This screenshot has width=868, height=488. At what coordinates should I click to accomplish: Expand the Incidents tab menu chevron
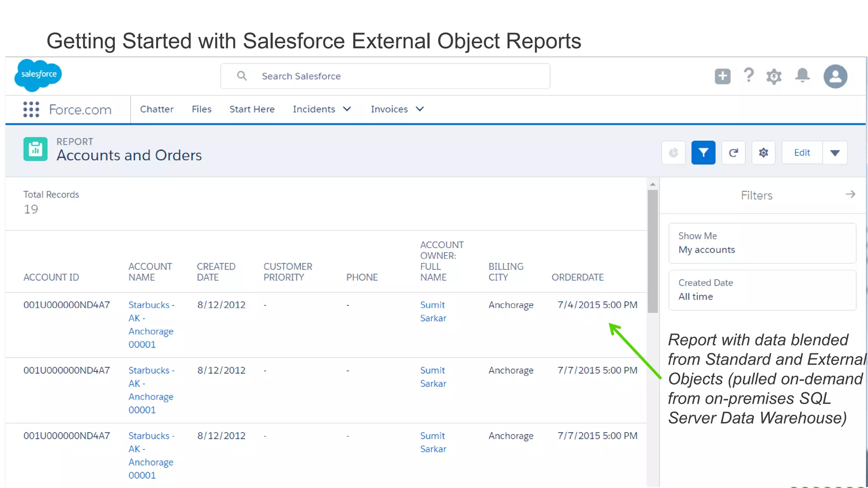[347, 109]
